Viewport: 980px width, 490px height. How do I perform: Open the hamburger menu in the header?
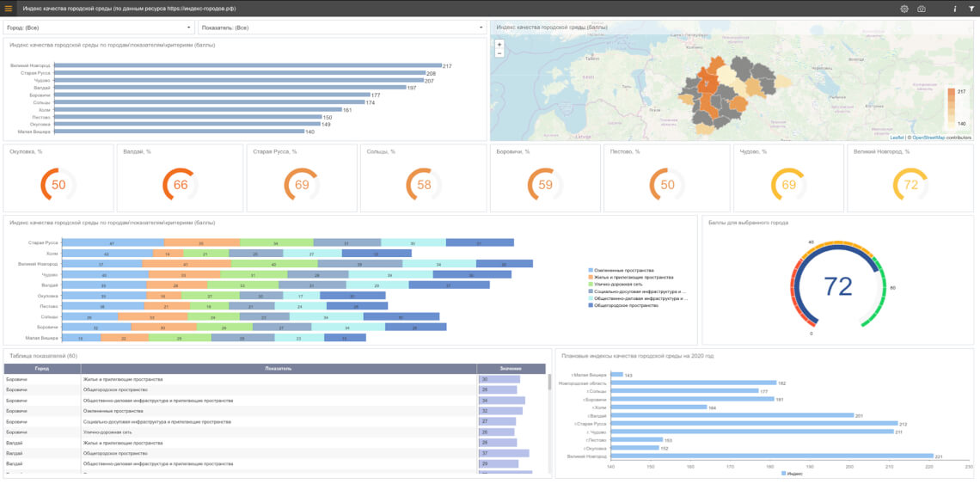[8, 9]
